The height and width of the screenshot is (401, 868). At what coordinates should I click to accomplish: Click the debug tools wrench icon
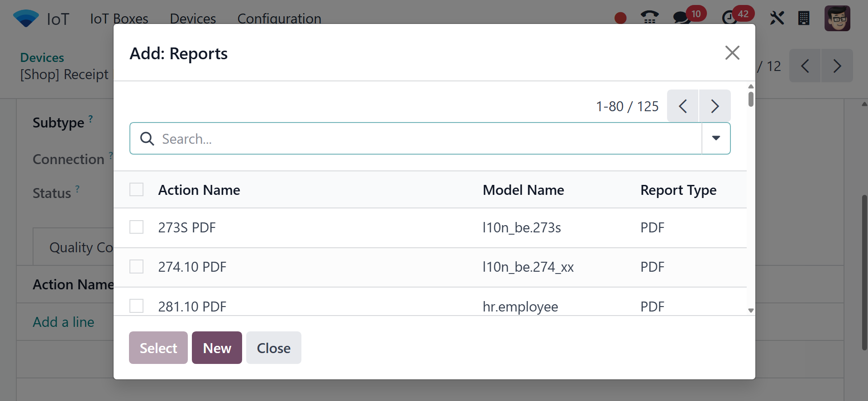[777, 18]
